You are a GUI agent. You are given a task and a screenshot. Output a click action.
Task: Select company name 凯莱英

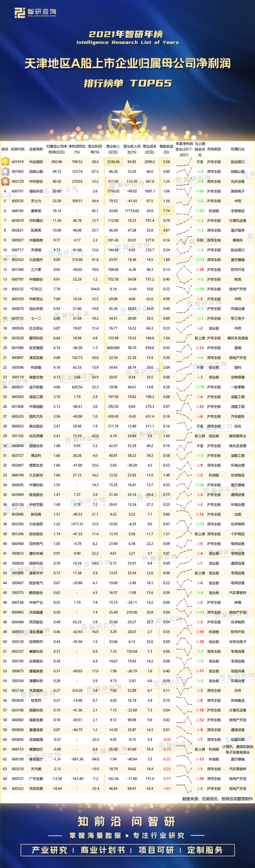36,230
